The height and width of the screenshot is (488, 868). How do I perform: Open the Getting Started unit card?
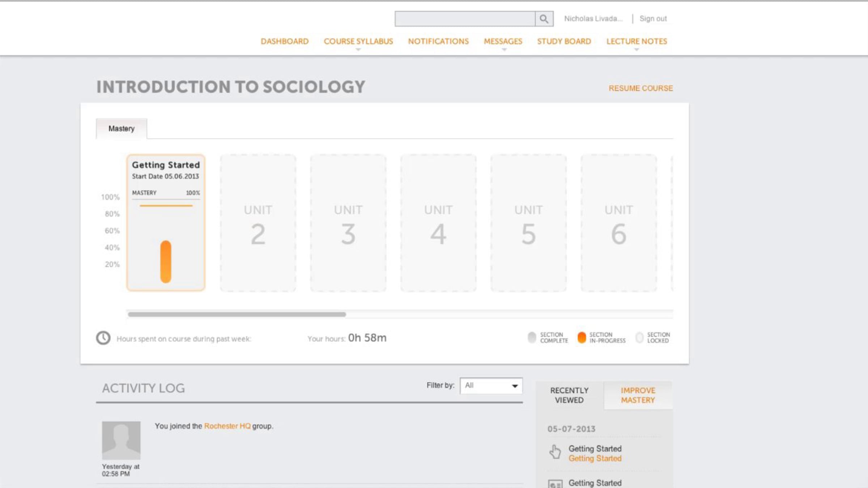[166, 223]
